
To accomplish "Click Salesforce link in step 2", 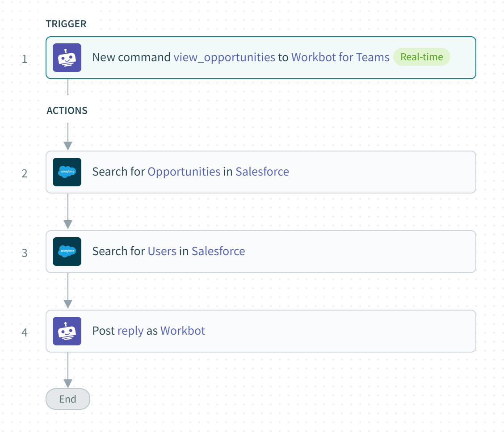I will pos(262,172).
